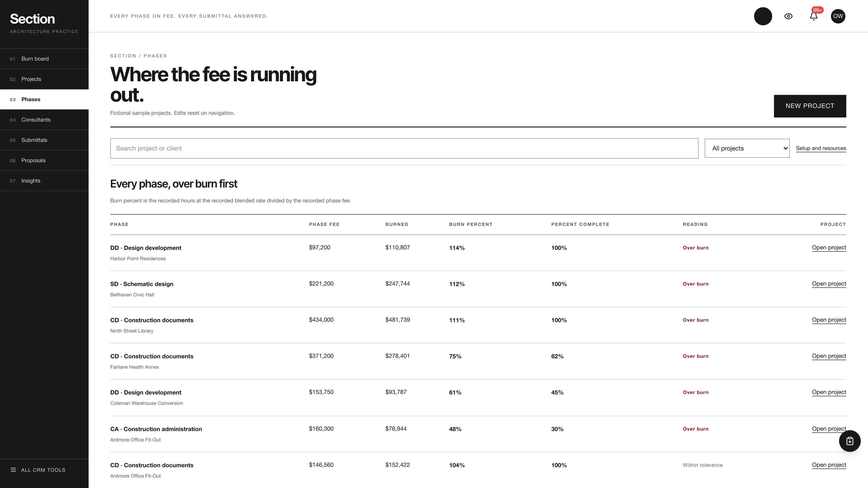Click the dark circle theme button

click(763, 16)
